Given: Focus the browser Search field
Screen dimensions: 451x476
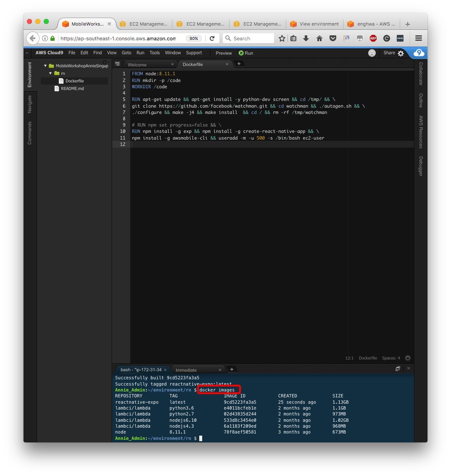Looking at the screenshot, I should point(248,38).
